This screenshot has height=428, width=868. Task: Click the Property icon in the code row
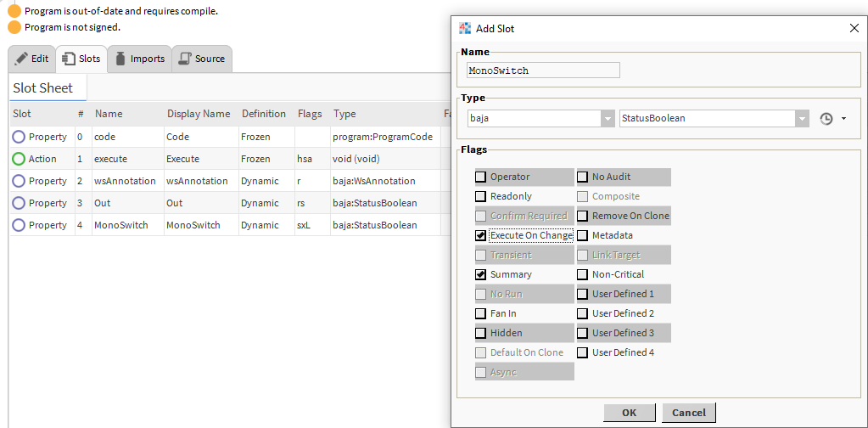click(19, 137)
